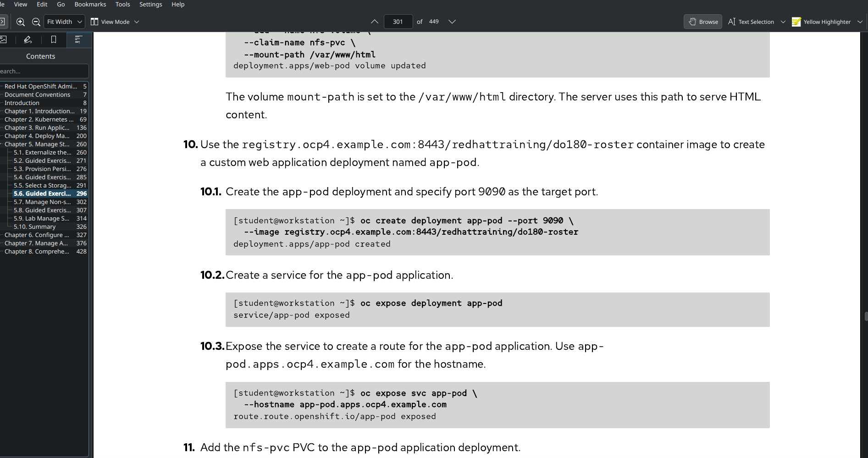This screenshot has height=458, width=868.
Task: Open the Fit Width zoom dropdown
Action: point(65,22)
